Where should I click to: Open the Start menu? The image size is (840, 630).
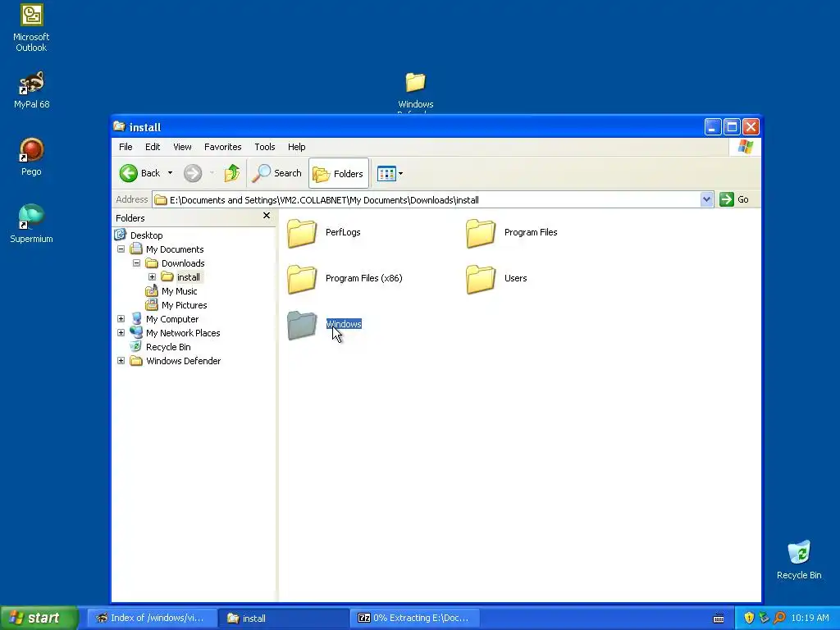click(x=39, y=618)
